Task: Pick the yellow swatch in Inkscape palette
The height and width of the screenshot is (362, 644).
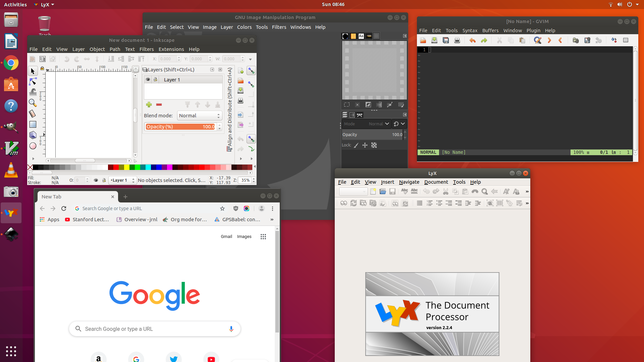Action: [x=126, y=167]
